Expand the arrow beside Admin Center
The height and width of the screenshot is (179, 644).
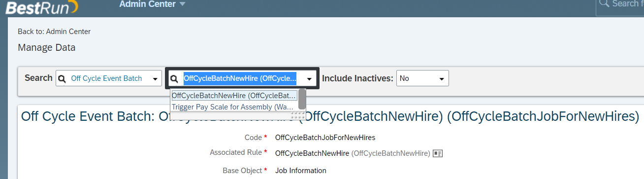click(182, 4)
